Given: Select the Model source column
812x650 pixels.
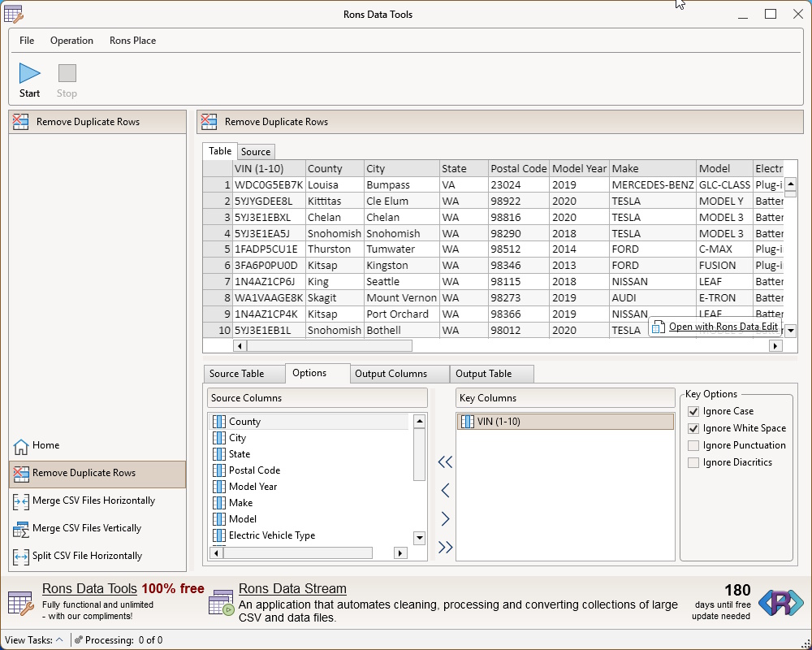Looking at the screenshot, I should [309, 519].
